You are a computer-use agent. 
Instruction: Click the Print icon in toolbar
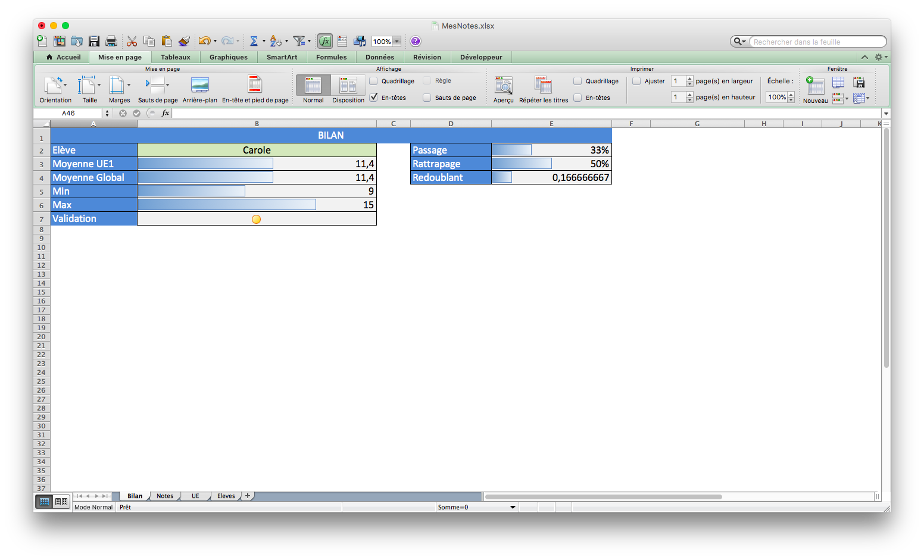(111, 41)
